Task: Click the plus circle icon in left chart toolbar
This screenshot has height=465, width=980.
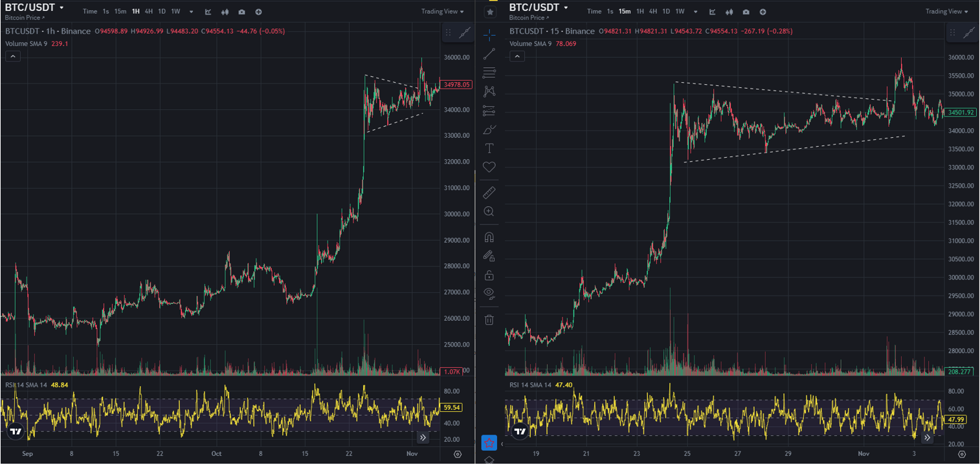Action: 259,12
